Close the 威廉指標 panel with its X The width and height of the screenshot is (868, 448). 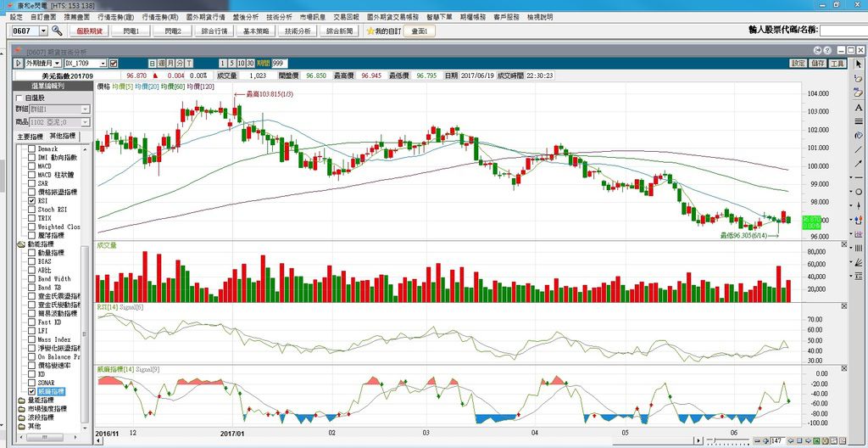pos(844,368)
